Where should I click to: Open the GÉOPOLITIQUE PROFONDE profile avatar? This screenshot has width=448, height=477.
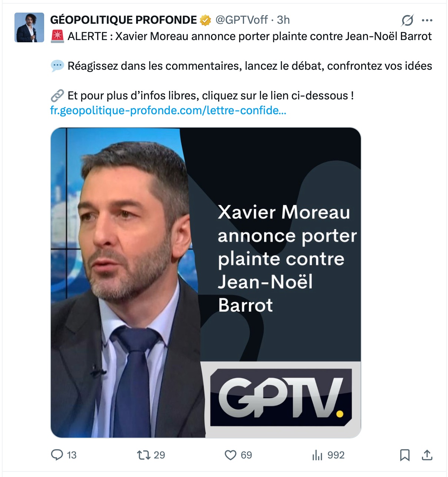[29, 27]
